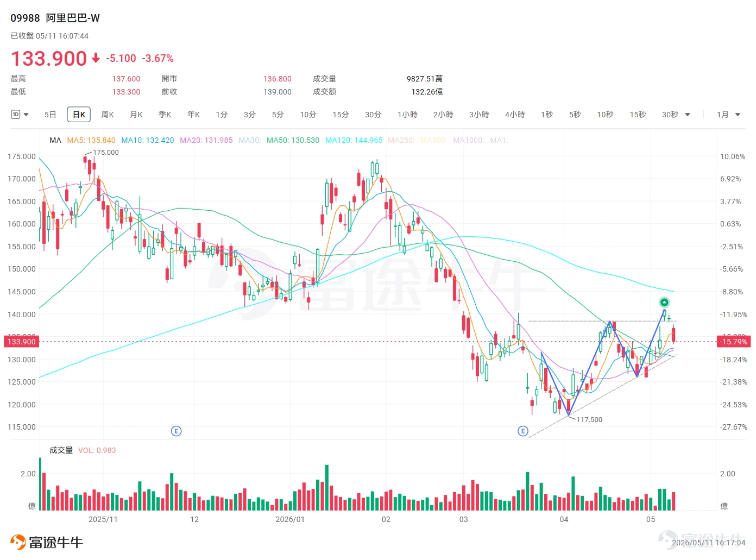Click the 富途牛牛 logo at bottom left
This screenshot has height=560, width=756.
point(47,542)
